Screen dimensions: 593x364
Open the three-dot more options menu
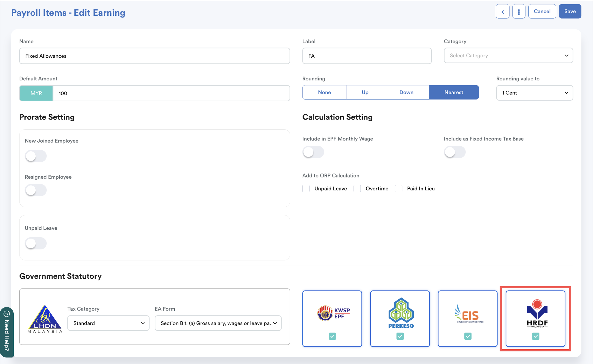click(518, 12)
